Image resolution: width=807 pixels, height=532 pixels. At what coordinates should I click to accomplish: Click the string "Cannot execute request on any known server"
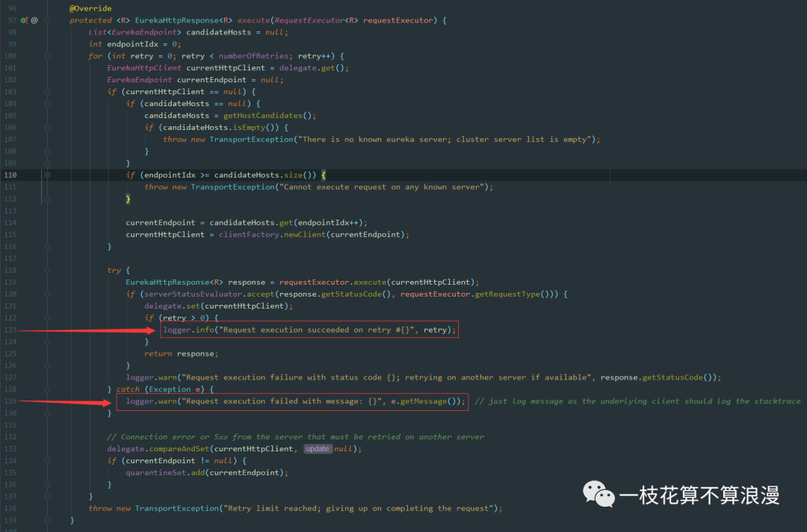pyautogui.click(x=381, y=187)
